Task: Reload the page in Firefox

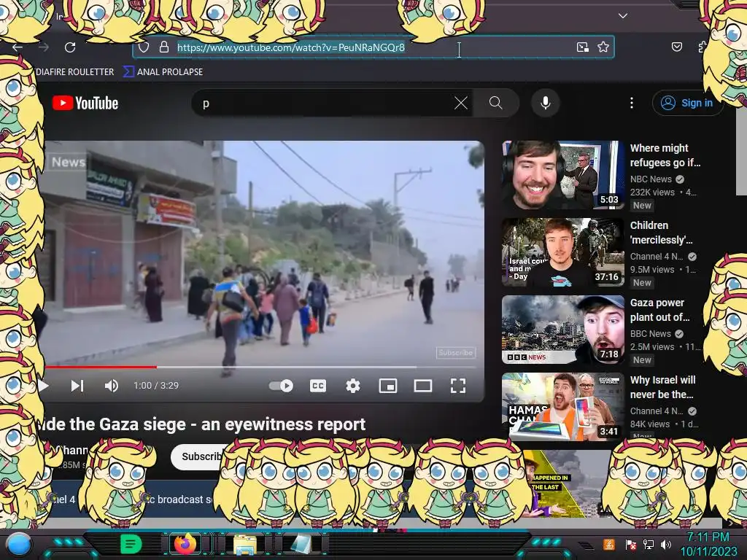Action: point(70,47)
